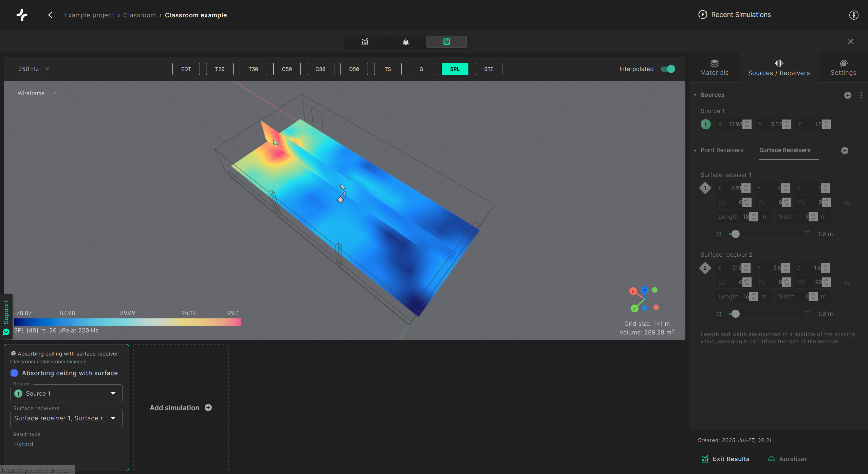Edit the Source 1 Y field

(774, 124)
